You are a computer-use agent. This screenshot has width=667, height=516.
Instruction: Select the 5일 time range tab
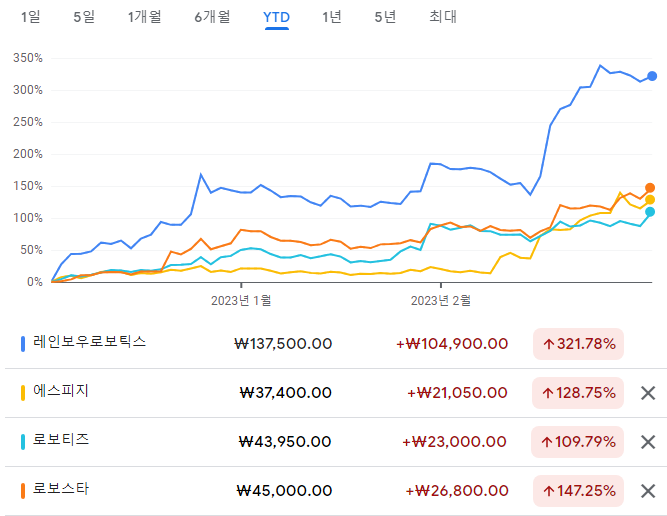tap(84, 17)
